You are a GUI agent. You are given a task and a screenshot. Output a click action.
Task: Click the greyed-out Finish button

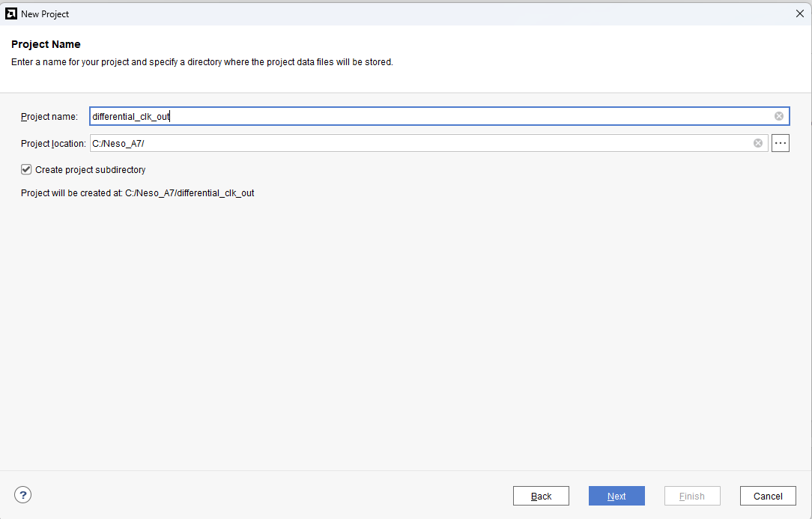tap(691, 496)
